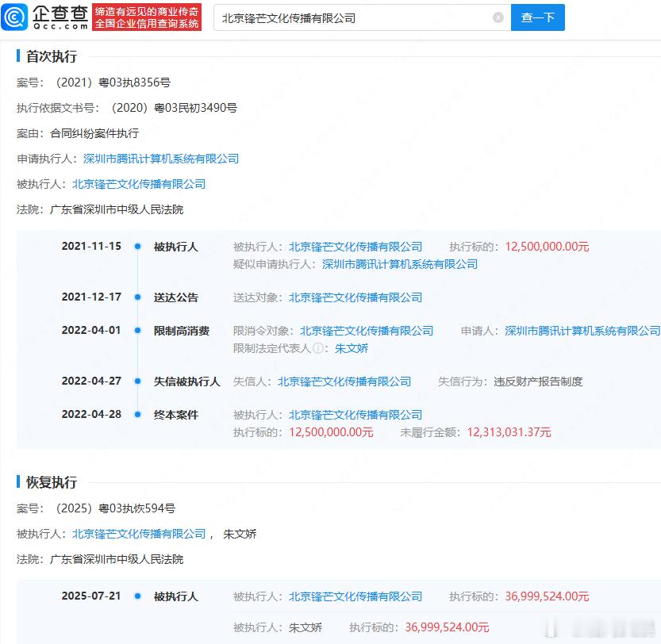661x644 pixels.
Task: Open 限消令对象 北京锋芒文化传播有限公司 link
Action: coord(367,331)
